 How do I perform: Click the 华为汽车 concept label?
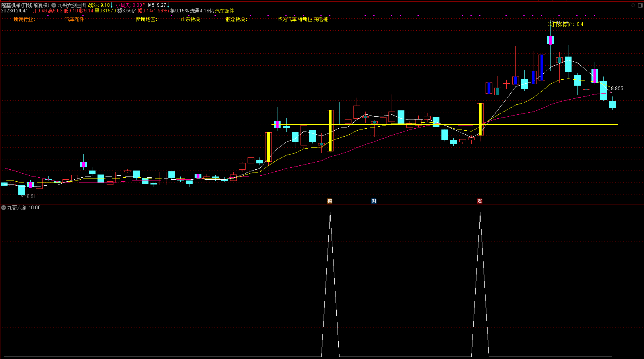point(287,19)
